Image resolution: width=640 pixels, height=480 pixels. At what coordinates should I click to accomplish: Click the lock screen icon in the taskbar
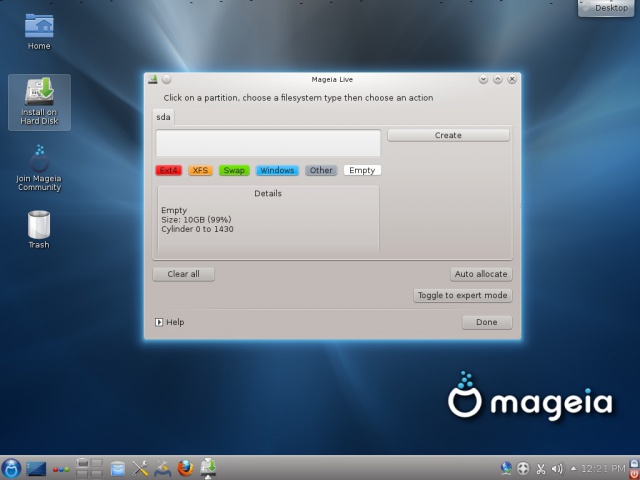click(634, 463)
